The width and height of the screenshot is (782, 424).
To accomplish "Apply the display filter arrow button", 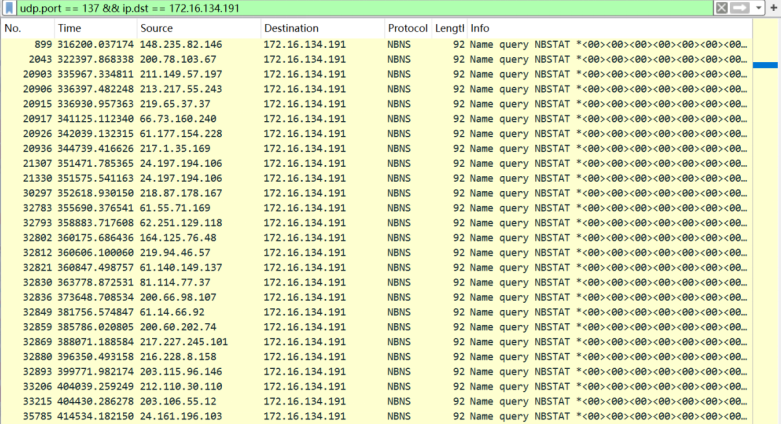I will (740, 8).
